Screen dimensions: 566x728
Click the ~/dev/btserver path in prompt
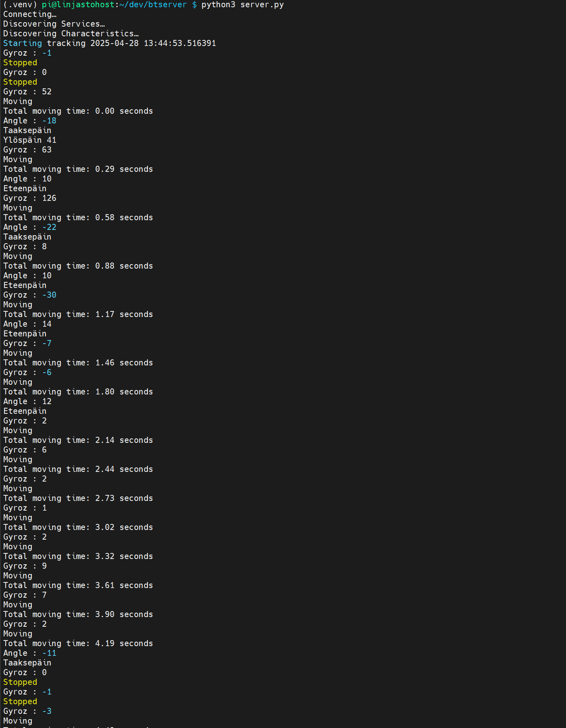coord(153,5)
